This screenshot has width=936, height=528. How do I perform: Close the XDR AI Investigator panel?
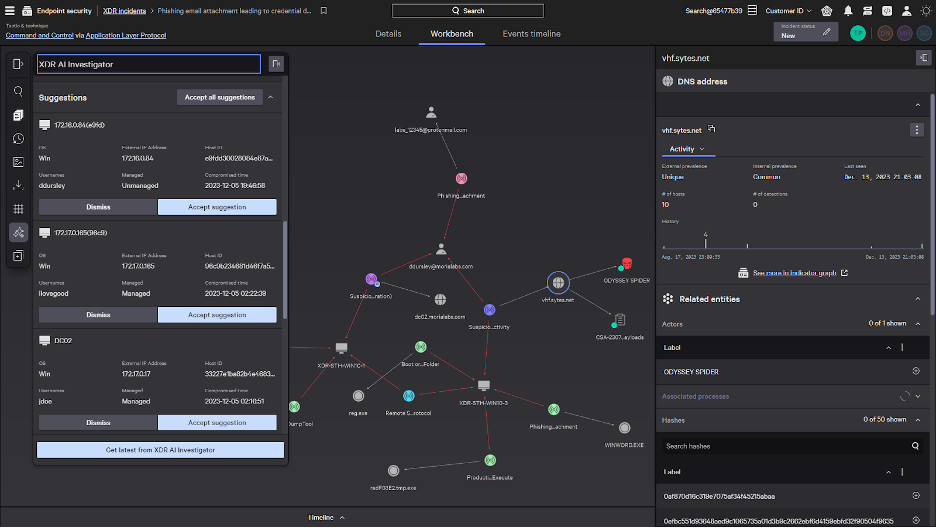pyautogui.click(x=276, y=64)
